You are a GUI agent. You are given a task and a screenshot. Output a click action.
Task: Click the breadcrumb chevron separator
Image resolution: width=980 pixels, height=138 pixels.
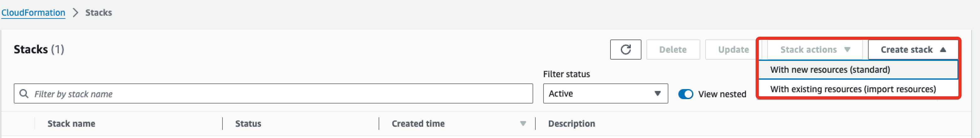tap(75, 13)
